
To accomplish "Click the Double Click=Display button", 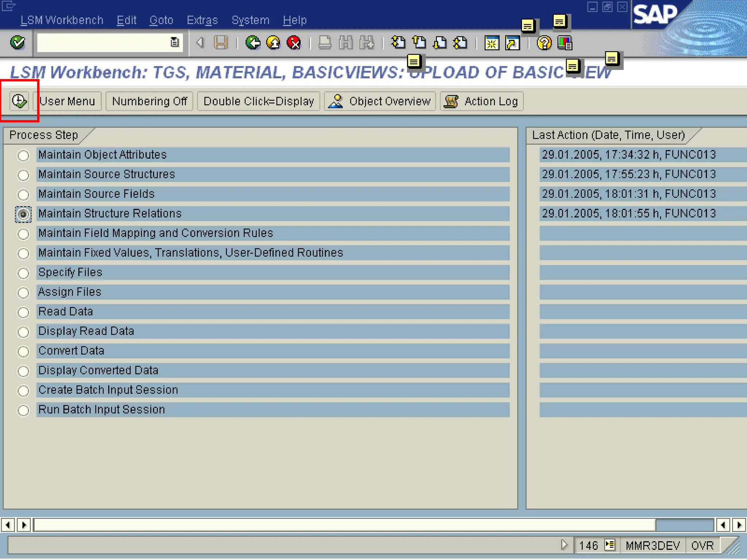I will 259,101.
